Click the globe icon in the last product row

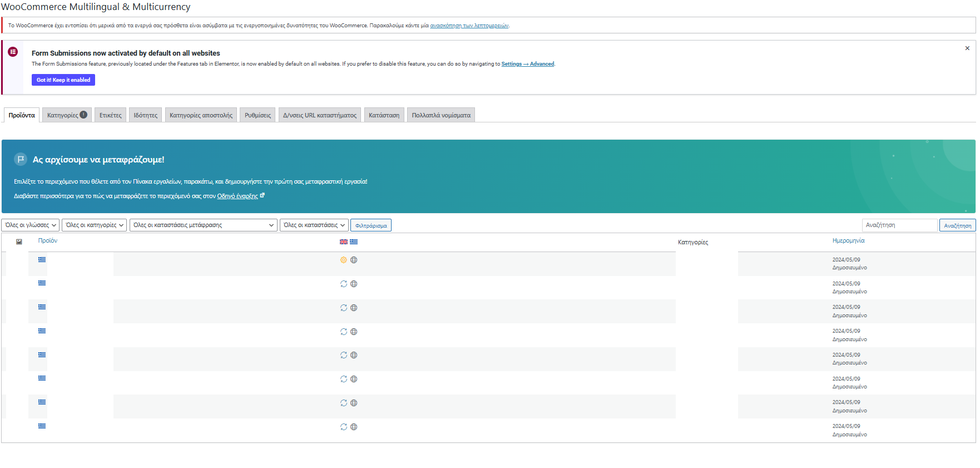[354, 427]
